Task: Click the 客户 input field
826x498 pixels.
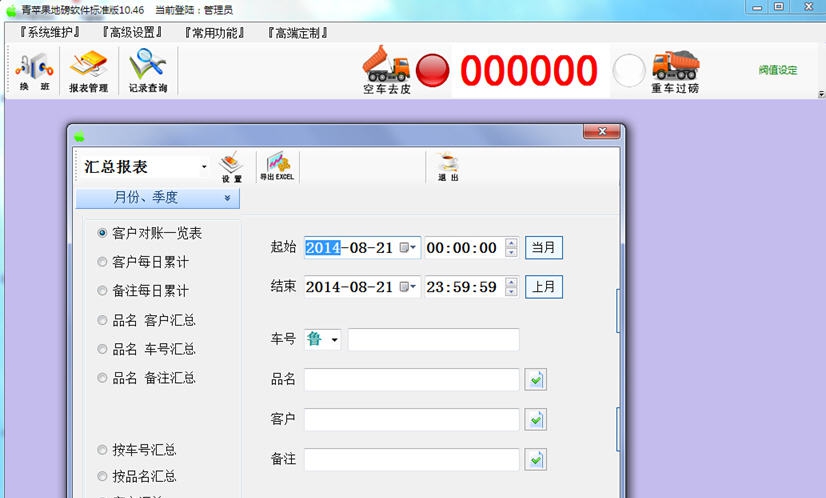Action: pyautogui.click(x=411, y=419)
